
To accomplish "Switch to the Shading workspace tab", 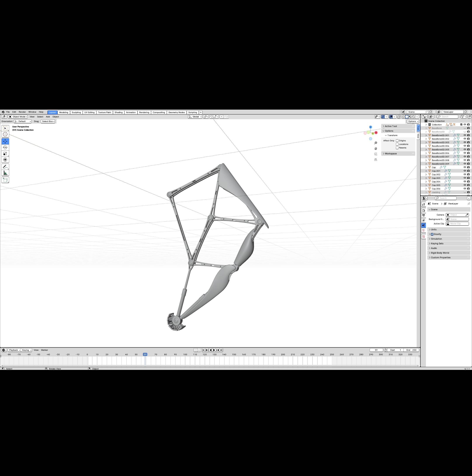I will [118, 112].
